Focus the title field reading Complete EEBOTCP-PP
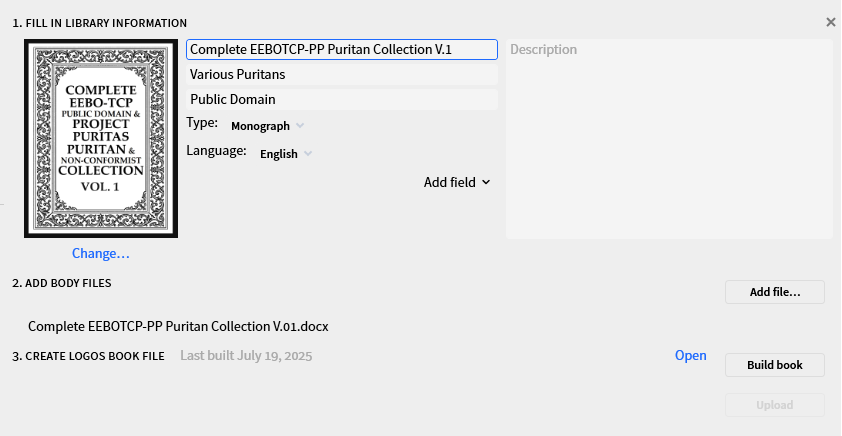The width and height of the screenshot is (842, 436). [342, 49]
